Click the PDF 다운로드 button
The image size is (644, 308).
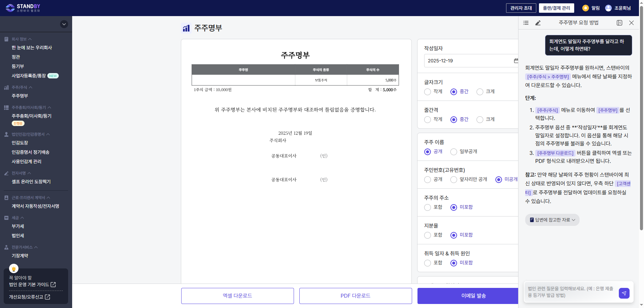click(355, 296)
